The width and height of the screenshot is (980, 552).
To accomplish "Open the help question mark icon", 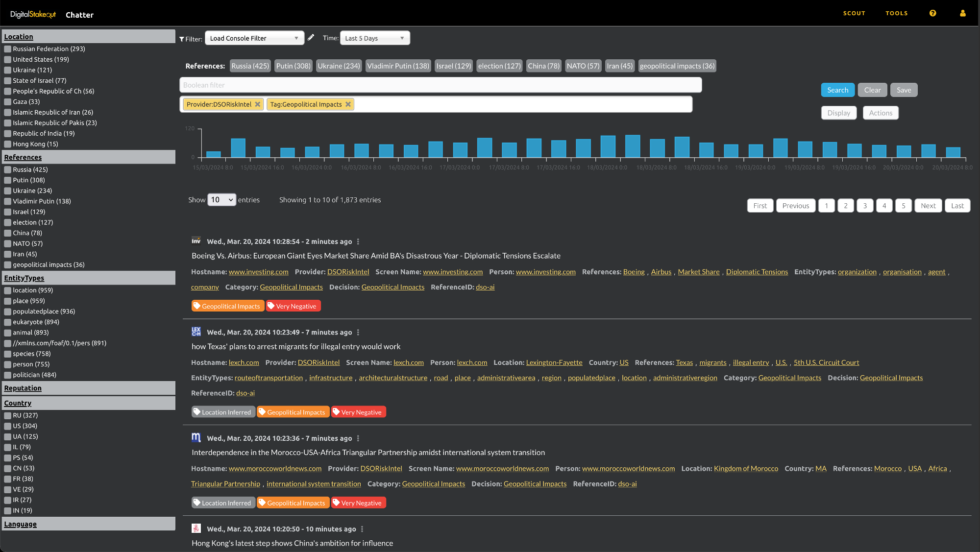I will click(x=932, y=13).
